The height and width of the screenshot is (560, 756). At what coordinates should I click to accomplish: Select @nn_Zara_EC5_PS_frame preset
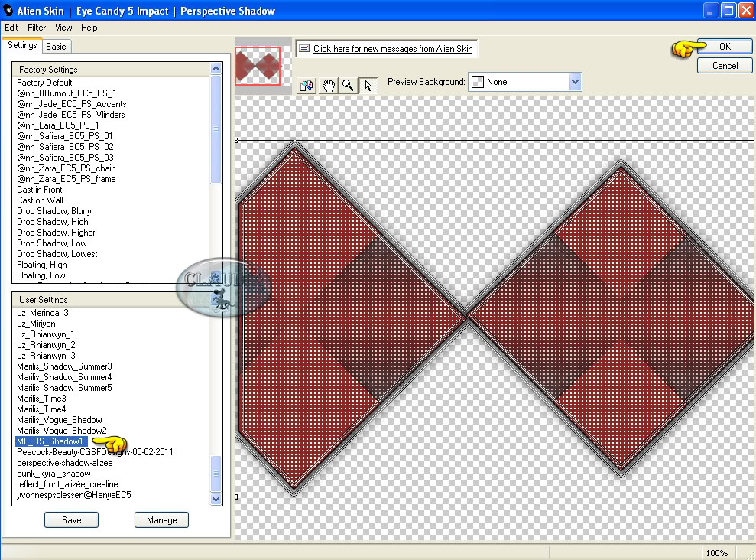(x=66, y=179)
